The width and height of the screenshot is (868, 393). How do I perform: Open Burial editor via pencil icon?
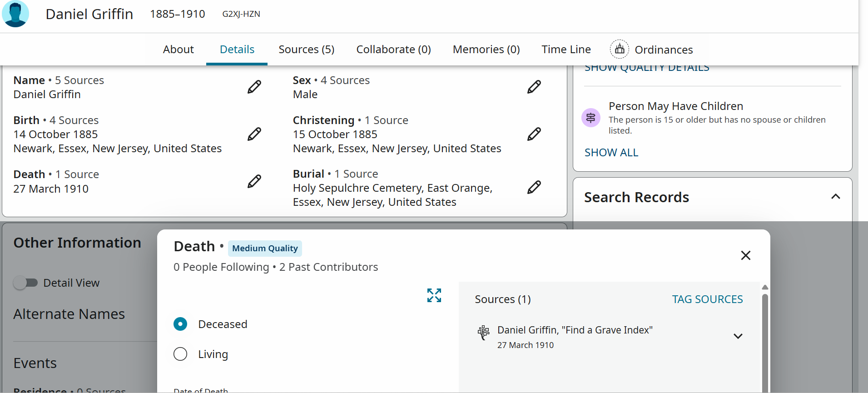tap(534, 187)
